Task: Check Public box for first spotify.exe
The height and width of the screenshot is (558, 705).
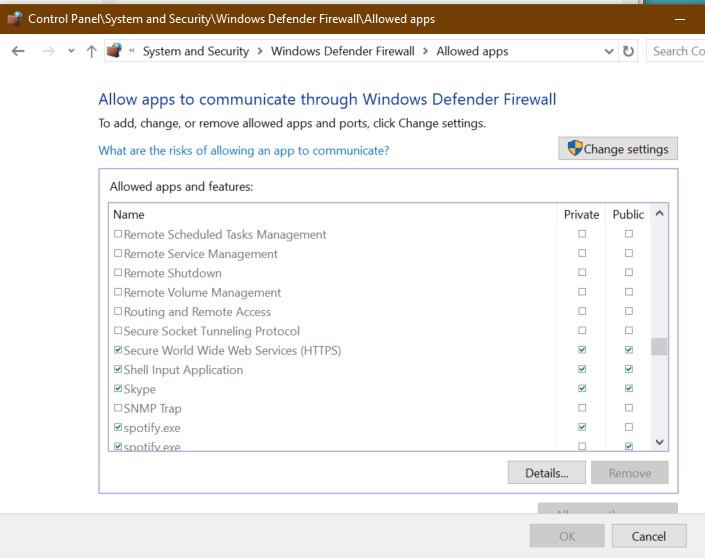Action: tap(629, 427)
